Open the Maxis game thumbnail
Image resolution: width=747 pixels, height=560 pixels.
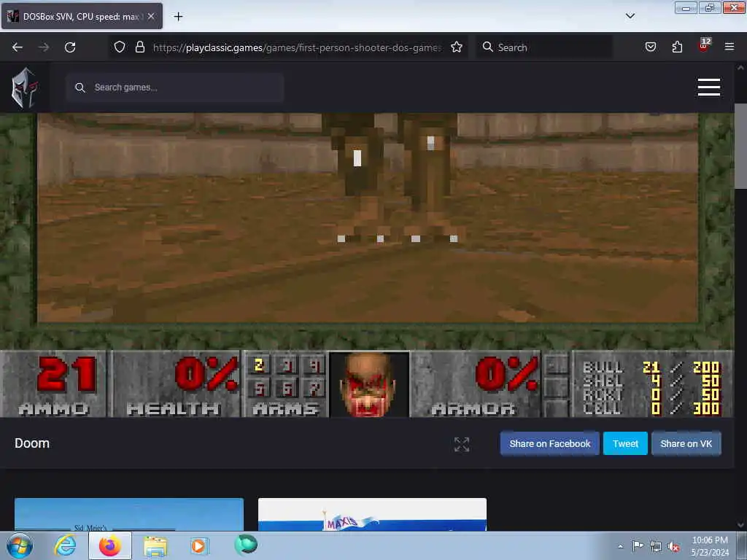click(372, 515)
